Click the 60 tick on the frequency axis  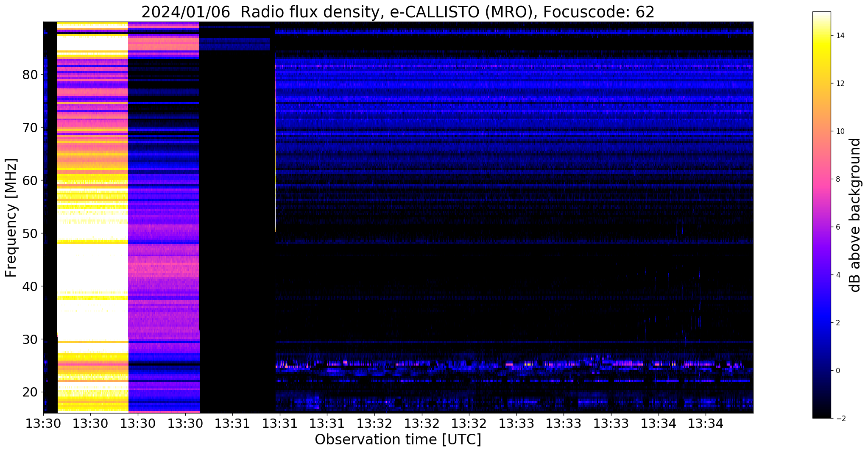[x=30, y=180]
